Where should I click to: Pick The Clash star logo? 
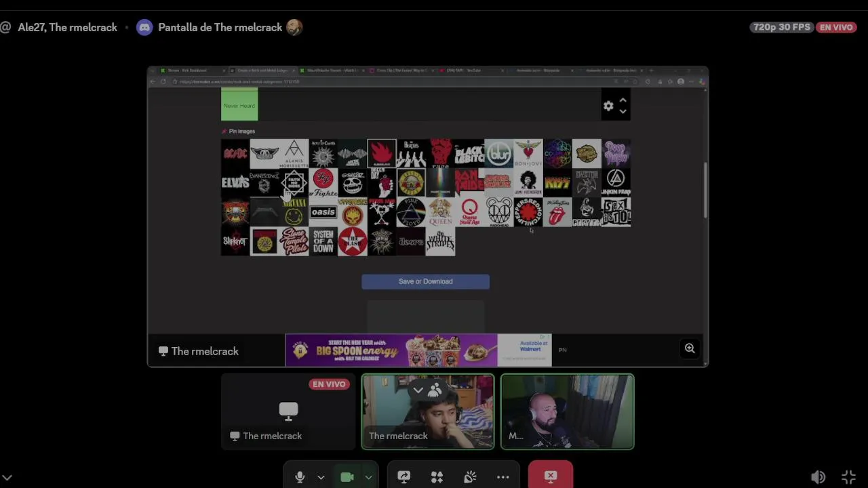tap(352, 241)
